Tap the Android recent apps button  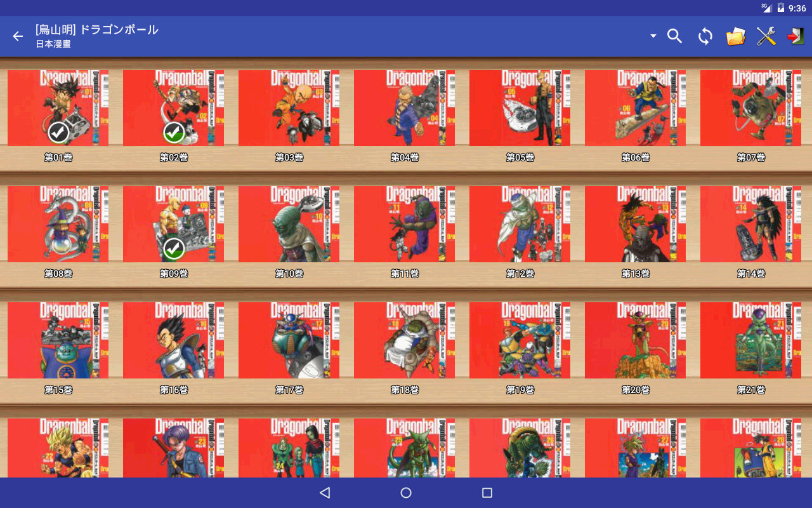point(487,493)
